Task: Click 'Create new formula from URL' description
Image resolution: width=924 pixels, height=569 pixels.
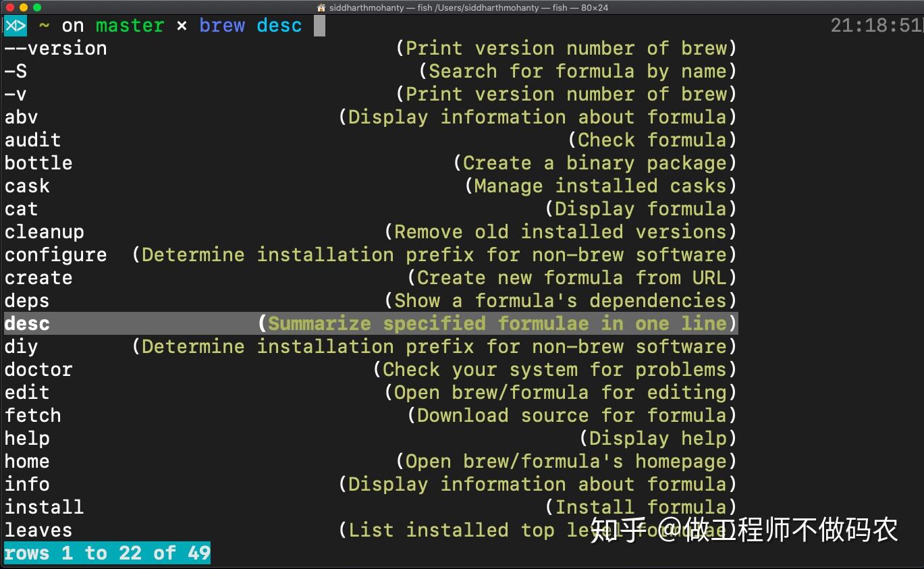Action: 572,278
